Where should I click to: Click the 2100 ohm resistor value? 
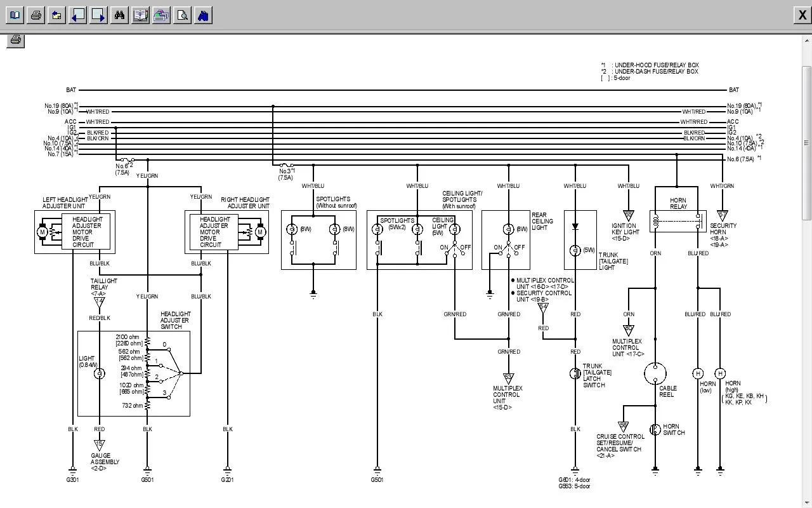click(x=129, y=337)
